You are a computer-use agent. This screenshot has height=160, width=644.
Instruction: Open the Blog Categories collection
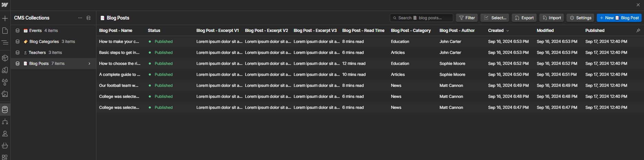coord(53,42)
